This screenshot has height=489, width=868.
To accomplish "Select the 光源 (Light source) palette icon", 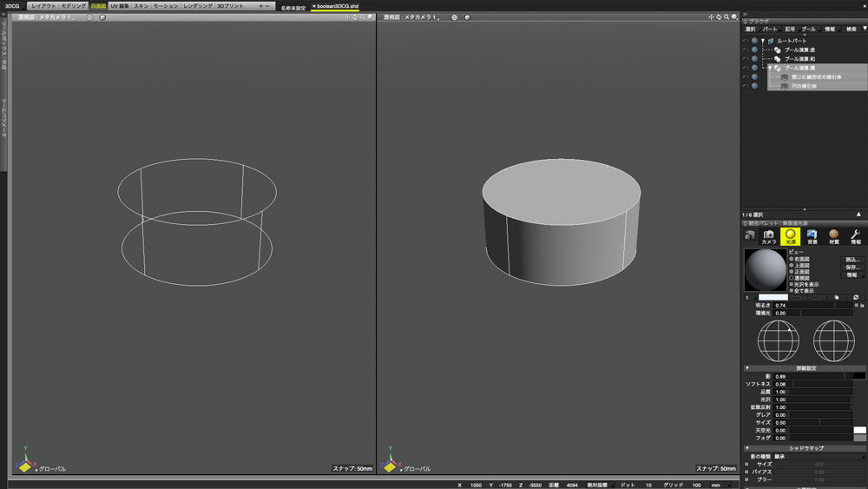I will (x=790, y=235).
